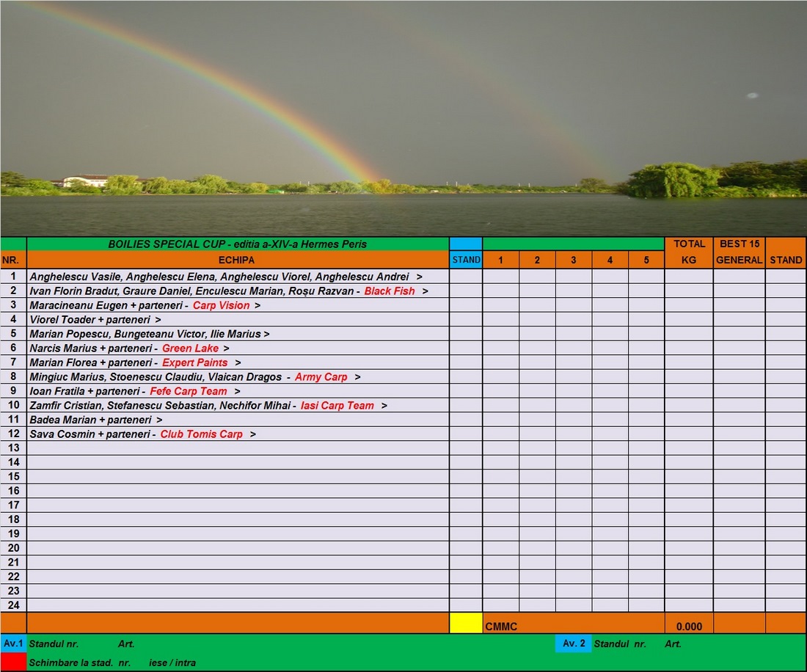The width and height of the screenshot is (807, 672).
Task: Click the rainbow lake photo
Action: (x=403, y=117)
